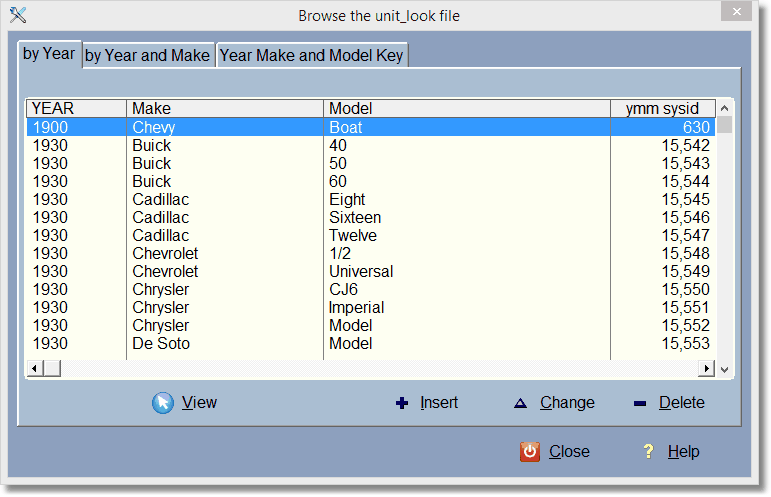
Task: Click the minus icon beside Delete
Action: 640,404
